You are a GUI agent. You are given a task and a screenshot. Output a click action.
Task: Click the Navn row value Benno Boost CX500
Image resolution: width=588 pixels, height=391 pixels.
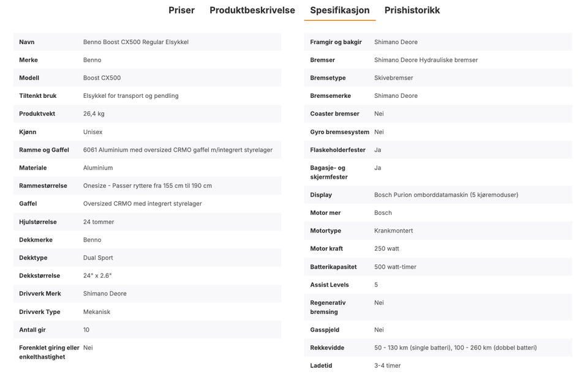136,42
